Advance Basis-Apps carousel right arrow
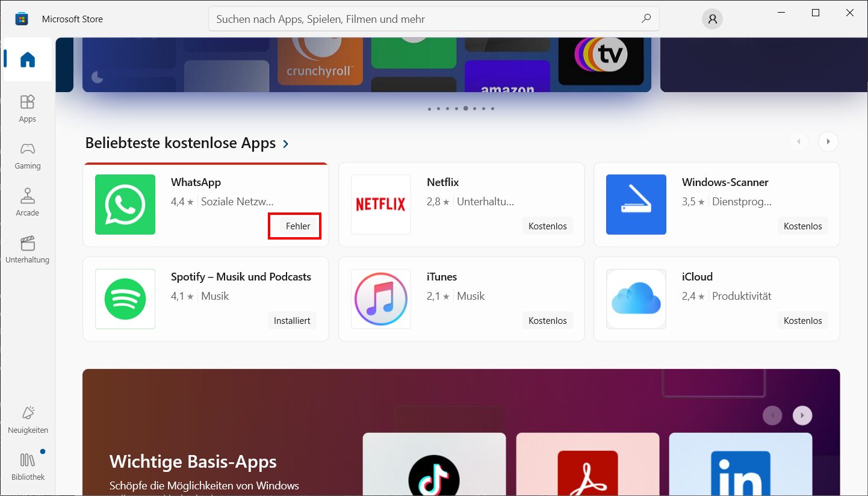This screenshot has height=496, width=868. (802, 415)
